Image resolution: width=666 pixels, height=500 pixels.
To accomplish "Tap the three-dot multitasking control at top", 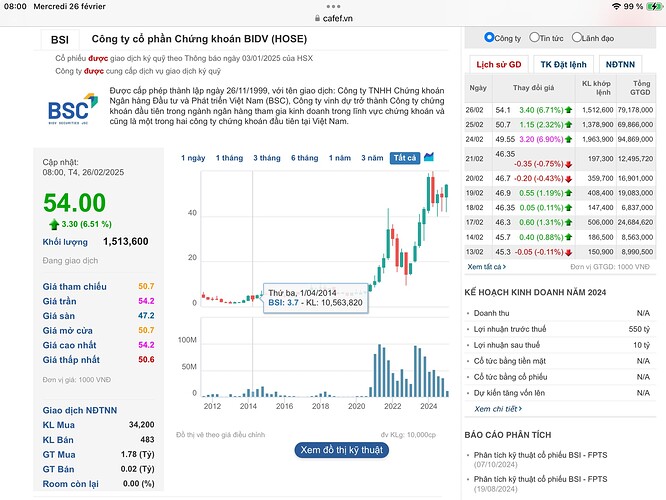I will click(x=333, y=5).
